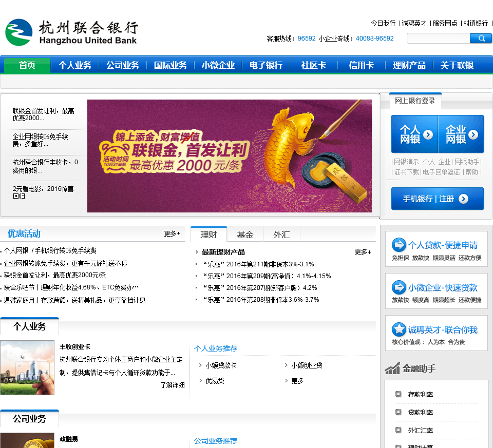Click the square icon beside 外汇汇率
Image resolution: width=493 pixels, height=448 pixels.
tap(399, 430)
